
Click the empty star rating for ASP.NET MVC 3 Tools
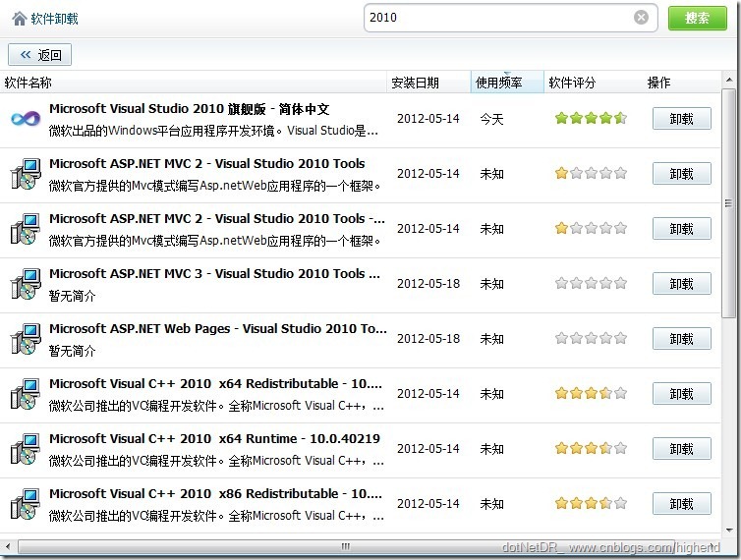[591, 283]
